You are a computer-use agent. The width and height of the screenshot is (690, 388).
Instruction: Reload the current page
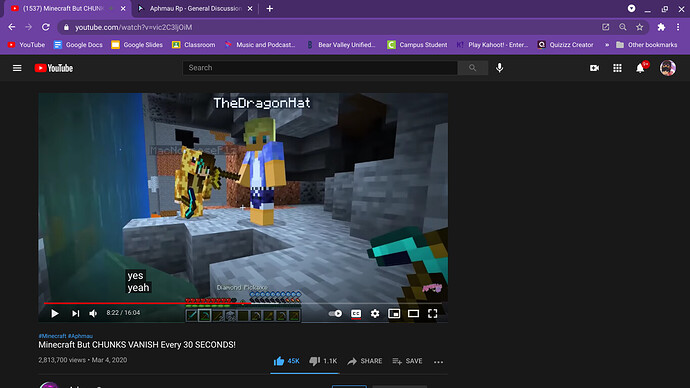tap(45, 27)
